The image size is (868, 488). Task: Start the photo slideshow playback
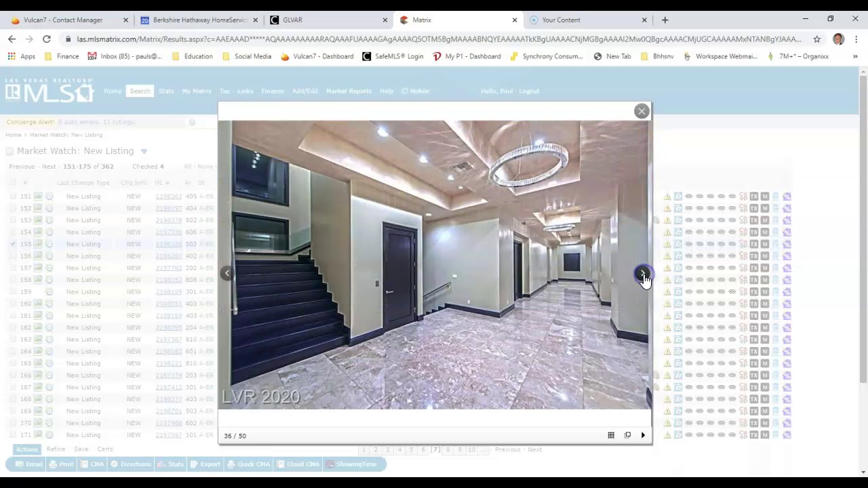pyautogui.click(x=643, y=435)
